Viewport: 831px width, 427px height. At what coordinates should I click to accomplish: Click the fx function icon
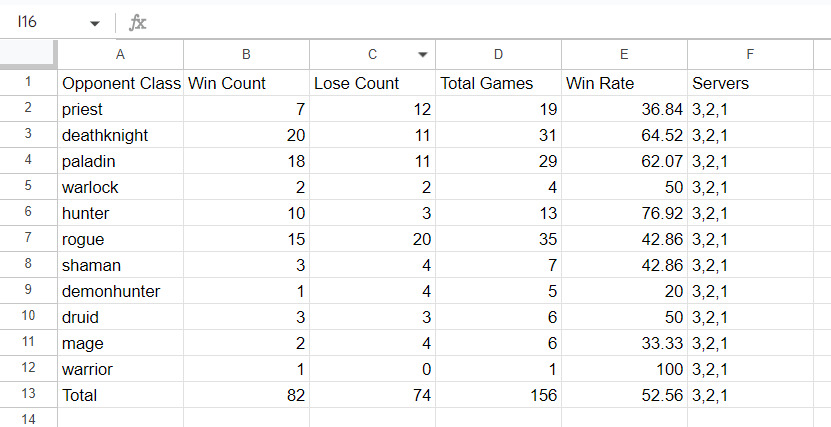tap(138, 22)
